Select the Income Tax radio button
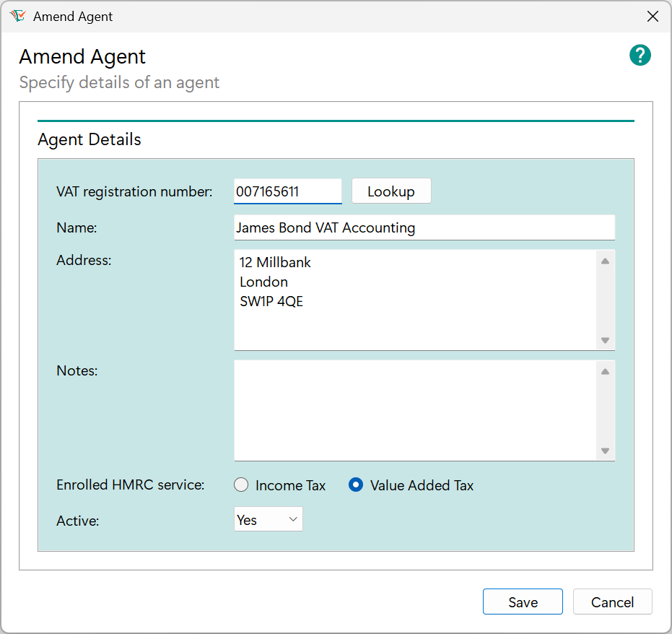Viewport: 672px width, 634px height. click(241, 485)
